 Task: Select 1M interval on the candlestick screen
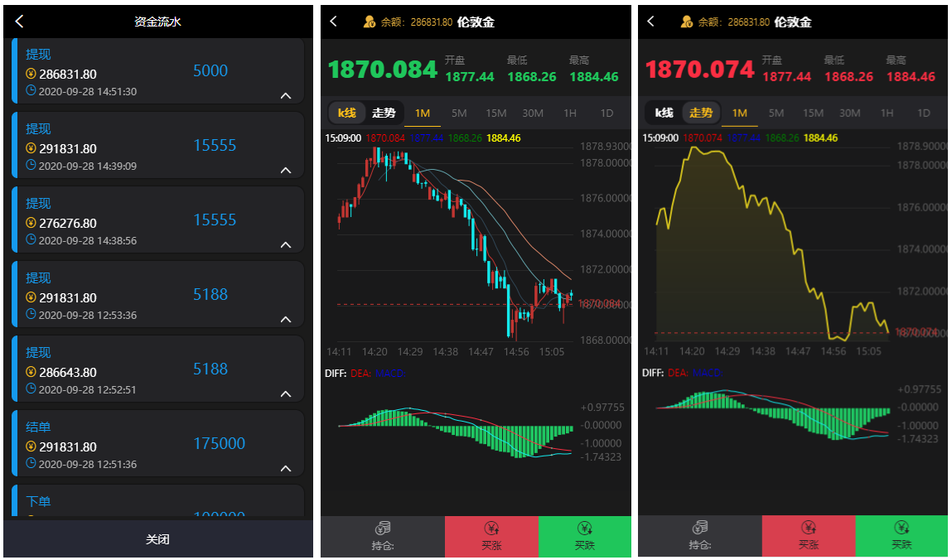pos(423,113)
